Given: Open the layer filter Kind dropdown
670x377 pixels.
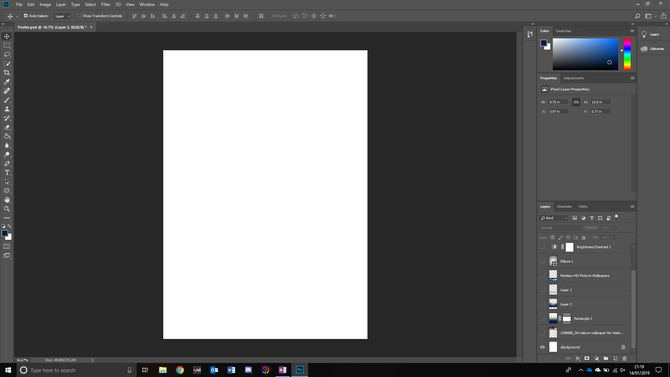Looking at the screenshot, I should tap(554, 218).
